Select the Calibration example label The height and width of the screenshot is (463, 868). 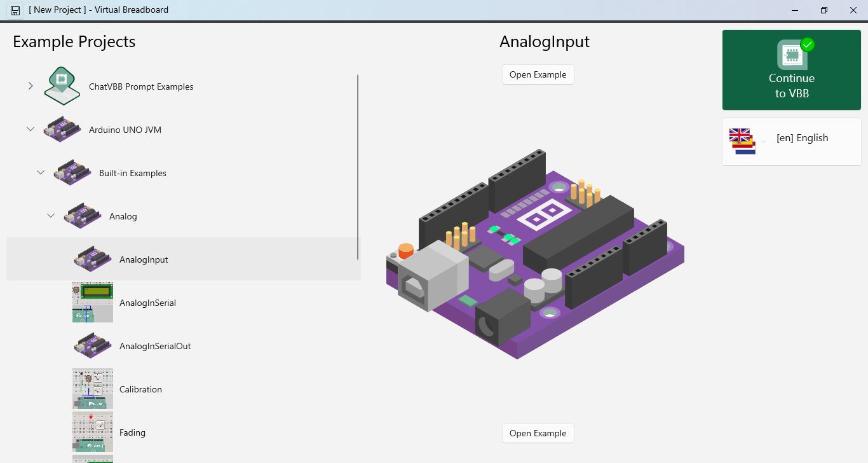point(140,389)
